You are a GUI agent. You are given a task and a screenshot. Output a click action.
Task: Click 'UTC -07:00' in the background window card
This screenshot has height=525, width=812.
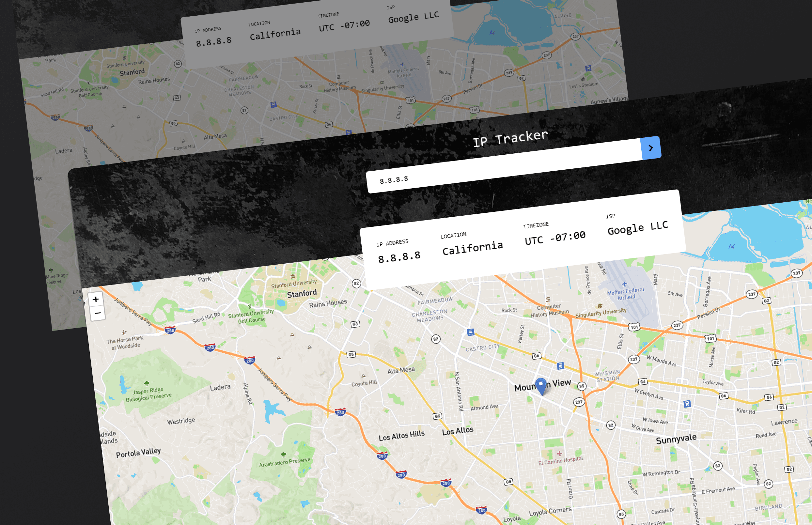(344, 25)
